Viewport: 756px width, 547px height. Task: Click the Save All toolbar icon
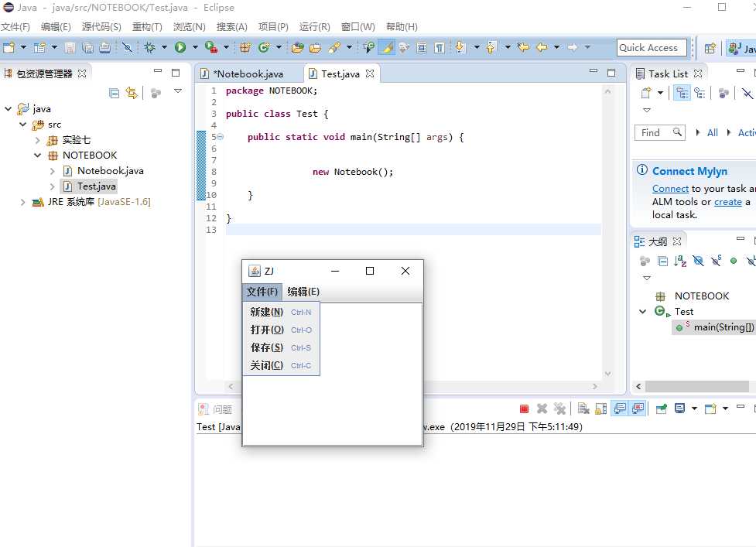click(x=87, y=47)
